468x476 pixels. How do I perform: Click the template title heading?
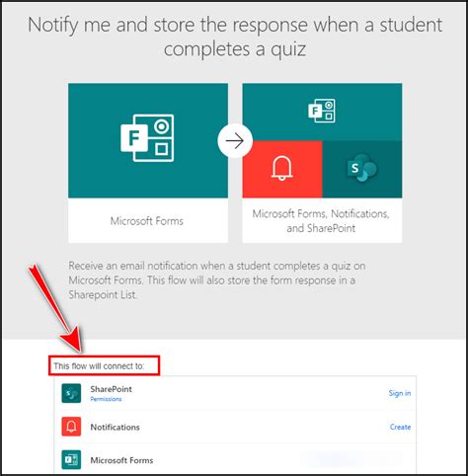point(235,37)
